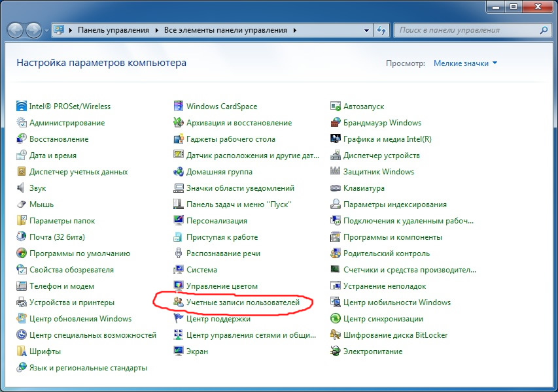Open Центр управления сетями link
The height and width of the screenshot is (392, 558).
coord(251,335)
